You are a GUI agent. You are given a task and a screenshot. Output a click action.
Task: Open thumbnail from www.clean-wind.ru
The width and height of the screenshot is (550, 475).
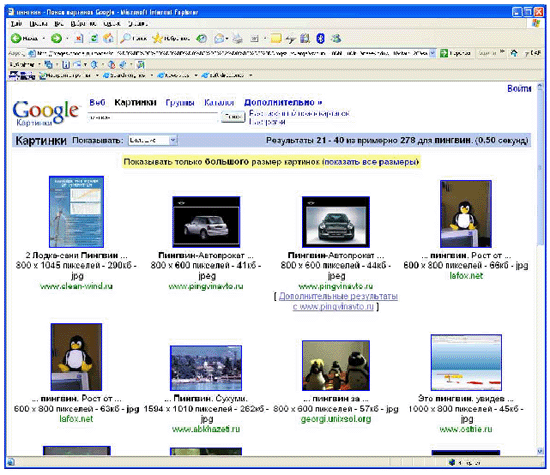click(76, 212)
